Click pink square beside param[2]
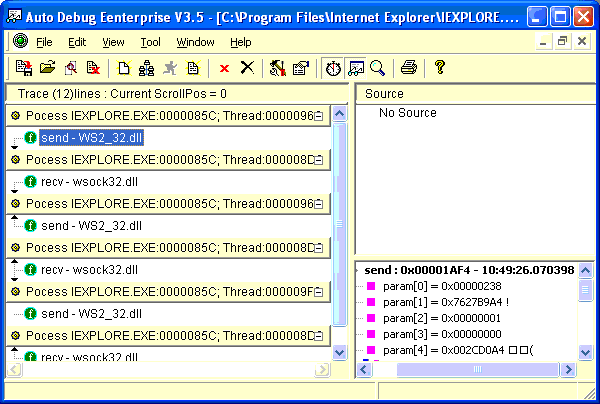Image resolution: width=600 pixels, height=404 pixels. [371, 318]
